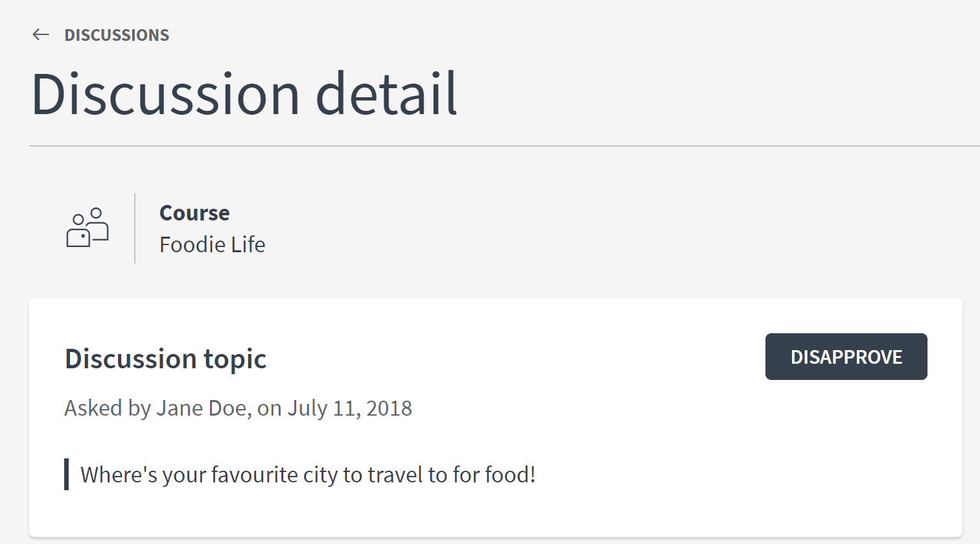Image resolution: width=980 pixels, height=544 pixels.
Task: Click the course people icon
Action: (87, 228)
